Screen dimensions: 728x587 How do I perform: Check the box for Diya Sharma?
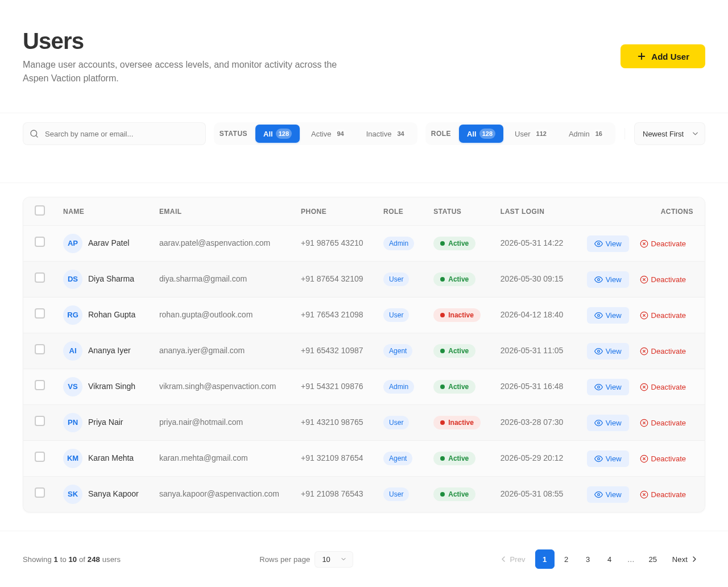click(x=40, y=278)
